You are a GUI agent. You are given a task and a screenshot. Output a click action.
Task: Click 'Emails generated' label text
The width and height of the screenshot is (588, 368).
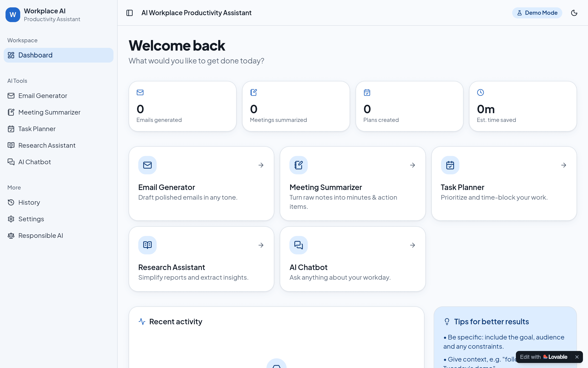pos(159,120)
